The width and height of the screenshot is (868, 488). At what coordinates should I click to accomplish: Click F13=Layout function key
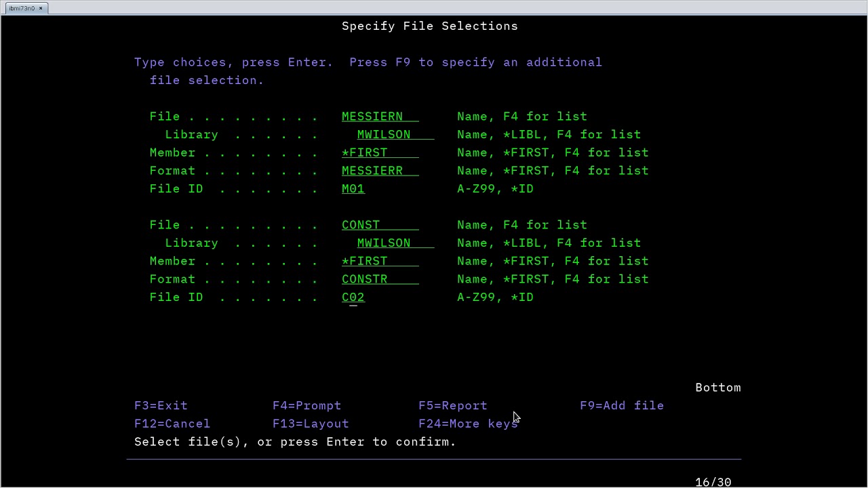point(311,424)
